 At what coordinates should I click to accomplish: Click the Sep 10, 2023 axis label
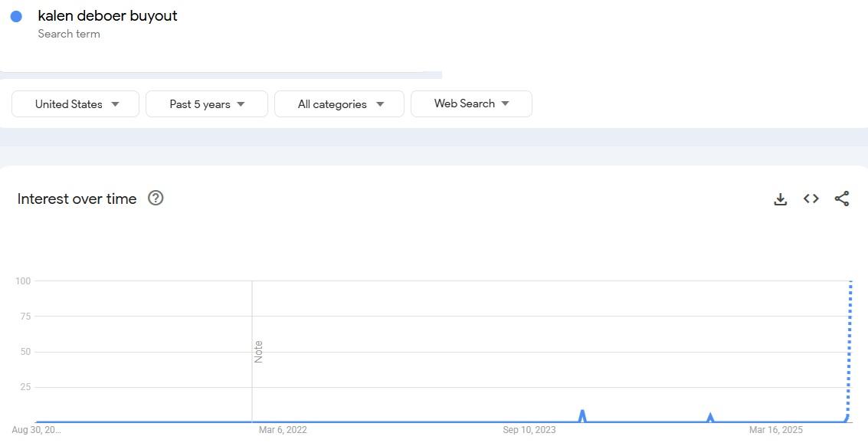click(x=529, y=430)
